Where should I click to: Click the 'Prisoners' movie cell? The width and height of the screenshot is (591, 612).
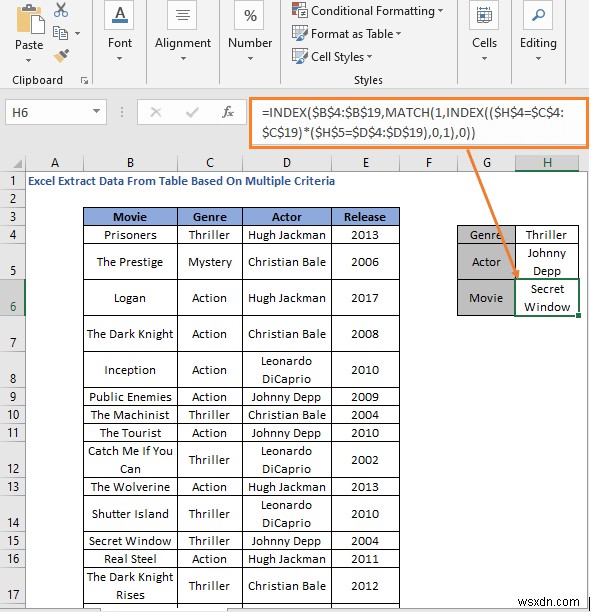(130, 235)
